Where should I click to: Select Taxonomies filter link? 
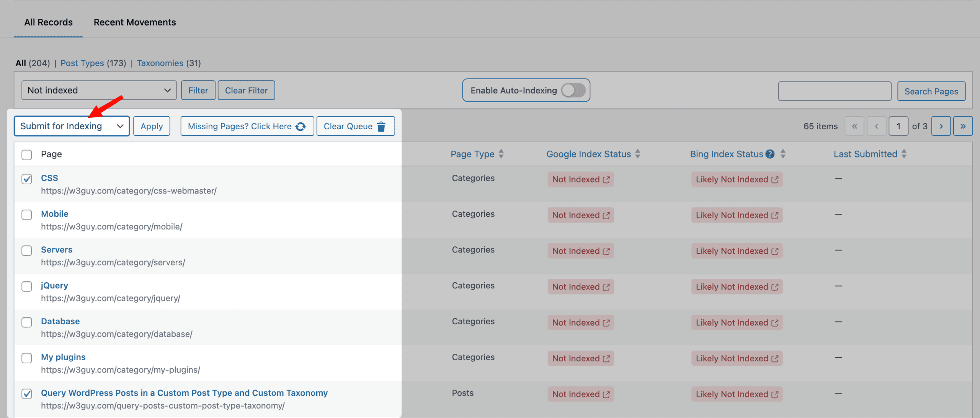pyautogui.click(x=160, y=63)
